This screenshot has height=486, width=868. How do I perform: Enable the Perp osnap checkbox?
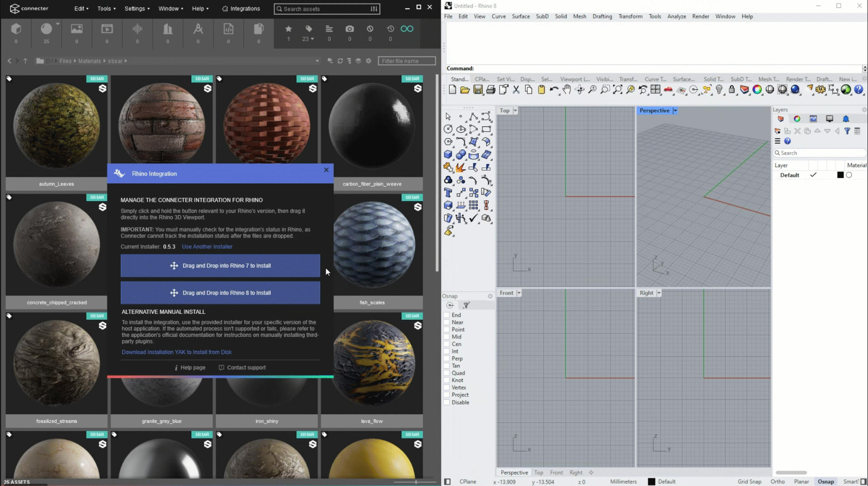(446, 359)
